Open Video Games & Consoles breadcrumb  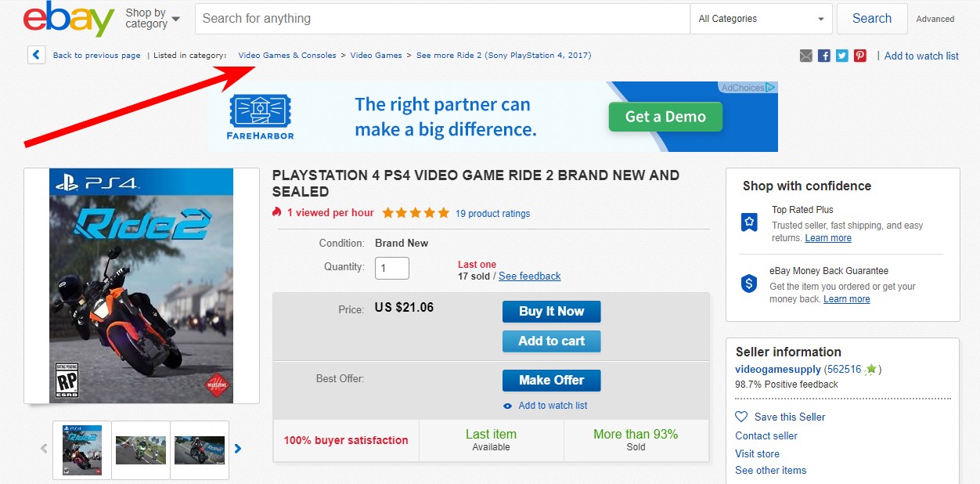[287, 56]
